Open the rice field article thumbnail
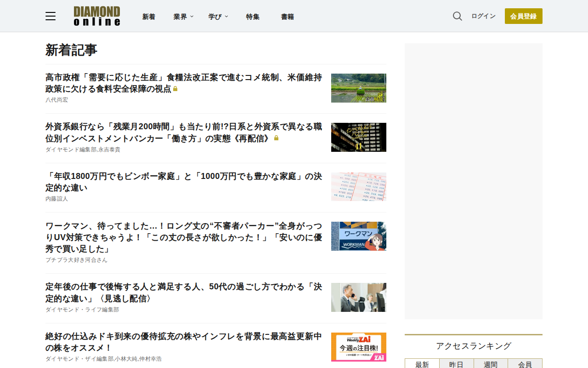 (x=359, y=88)
